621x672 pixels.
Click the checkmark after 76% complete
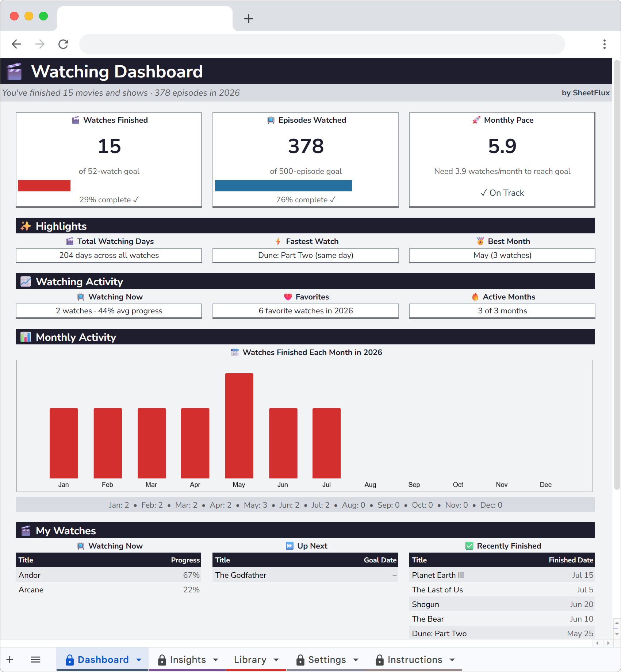pos(332,200)
